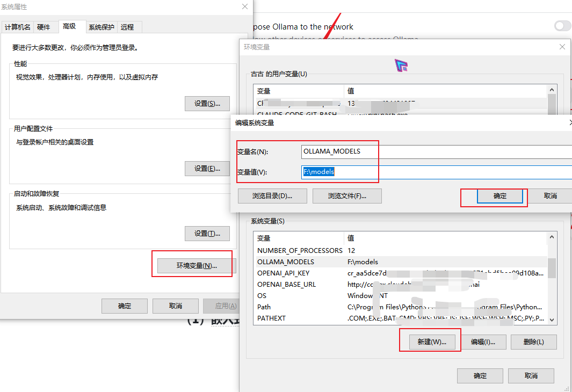This screenshot has height=392, width=572.
Task: Select NUMBER_OF_PROCESSORS row in system variables
Action: point(401,251)
